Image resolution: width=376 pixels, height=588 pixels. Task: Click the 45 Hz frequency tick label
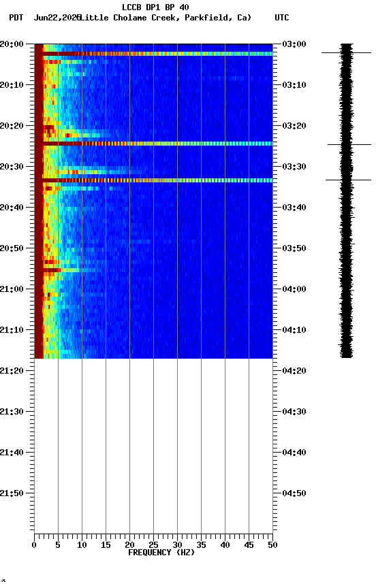(x=249, y=546)
